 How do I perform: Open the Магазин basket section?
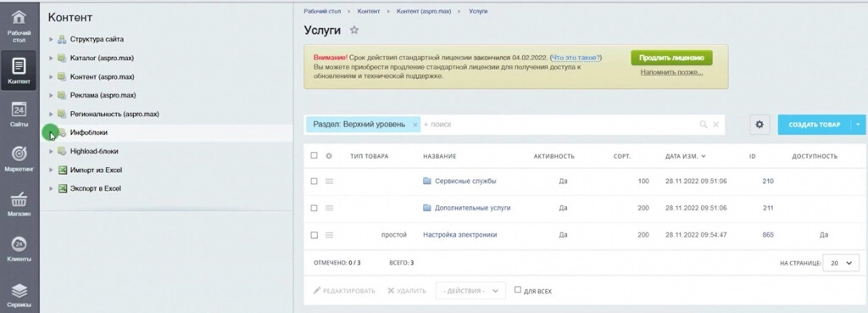tap(19, 204)
